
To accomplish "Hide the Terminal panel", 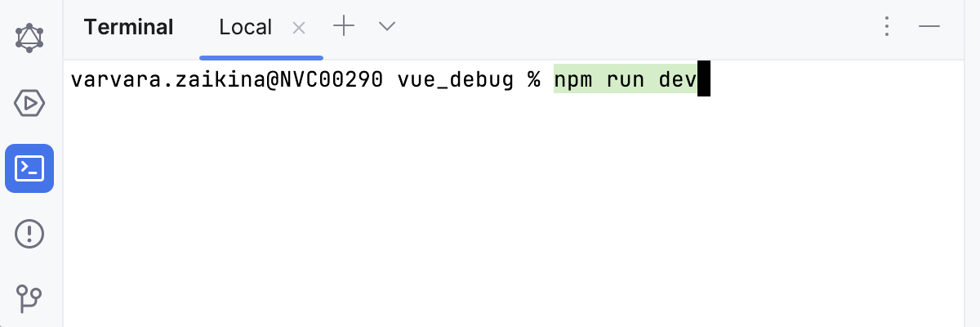I will click(929, 27).
